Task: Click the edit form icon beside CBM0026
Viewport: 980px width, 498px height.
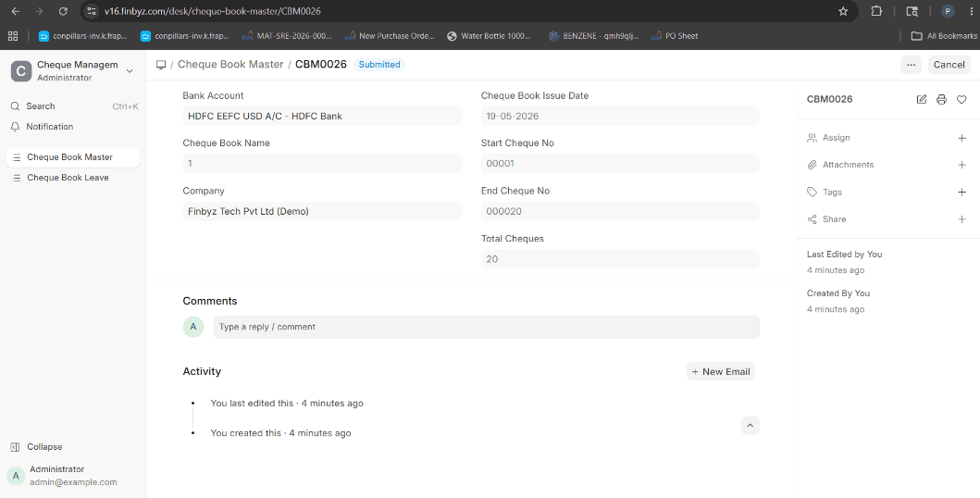Action: point(922,99)
